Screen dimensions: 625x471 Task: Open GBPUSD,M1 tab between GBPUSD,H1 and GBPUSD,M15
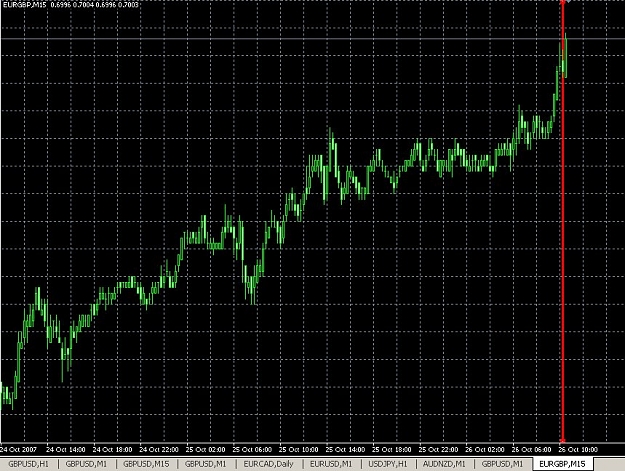coord(86,464)
